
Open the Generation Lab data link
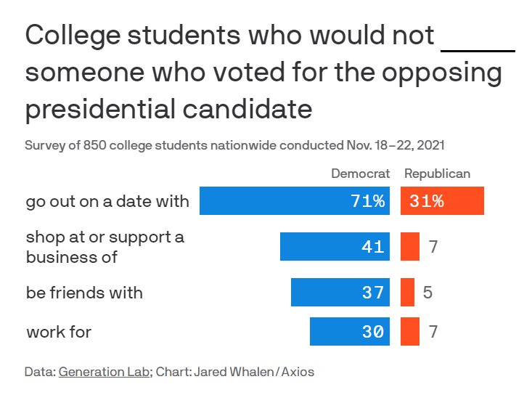coord(105,372)
